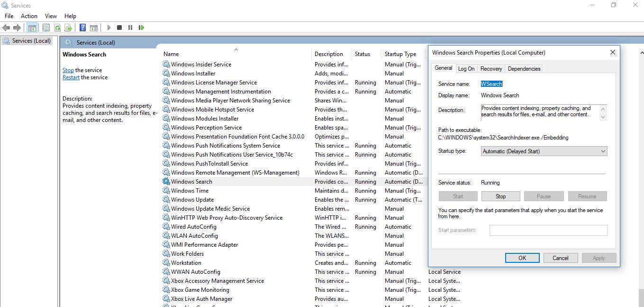Click the Restart service toolbar icon
644x307 pixels.
pos(141,28)
